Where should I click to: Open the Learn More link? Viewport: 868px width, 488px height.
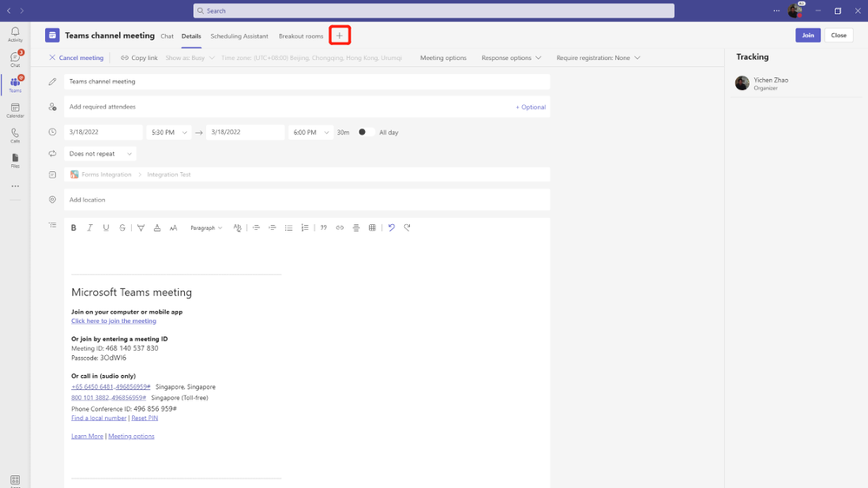pos(87,436)
